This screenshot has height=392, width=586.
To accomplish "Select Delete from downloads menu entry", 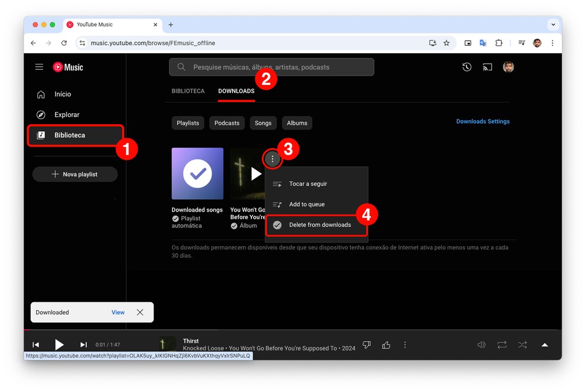I will [319, 225].
